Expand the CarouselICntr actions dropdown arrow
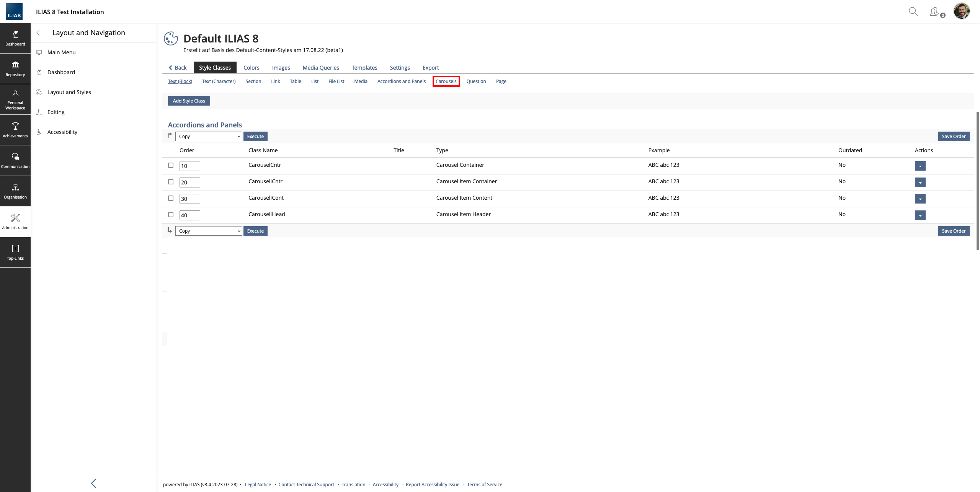Image resolution: width=980 pixels, height=492 pixels. pyautogui.click(x=920, y=182)
